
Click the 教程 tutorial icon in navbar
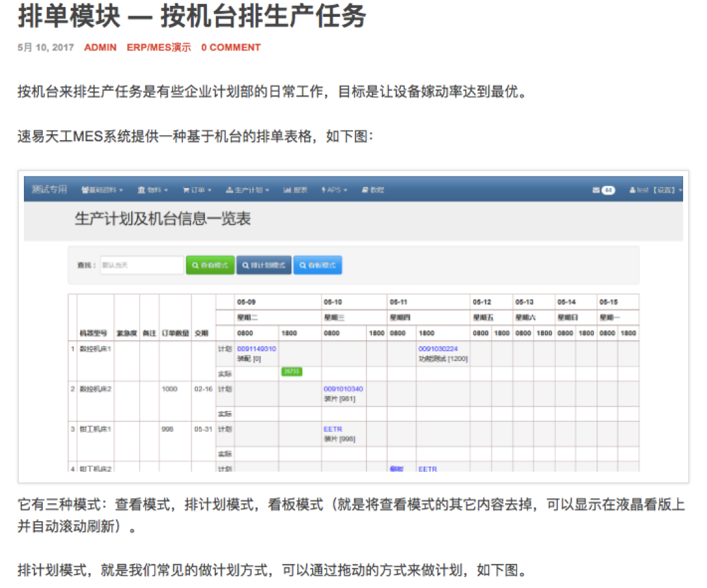tap(365, 190)
